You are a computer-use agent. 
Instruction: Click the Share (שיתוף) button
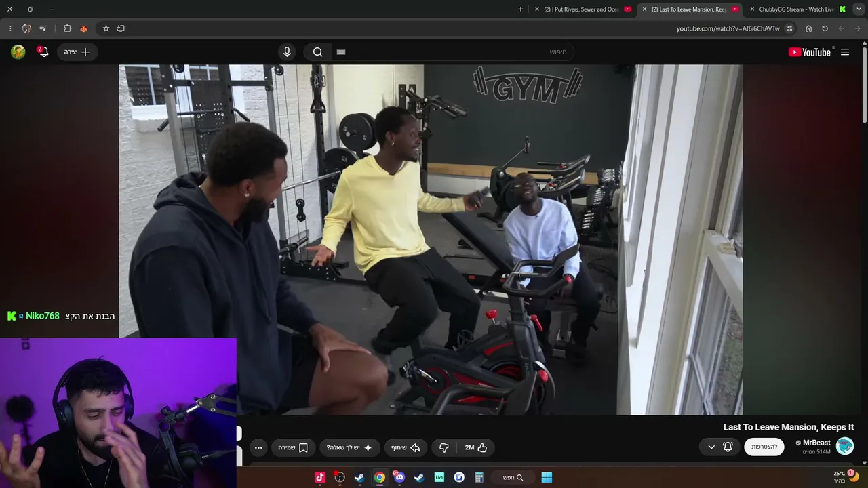point(406,447)
